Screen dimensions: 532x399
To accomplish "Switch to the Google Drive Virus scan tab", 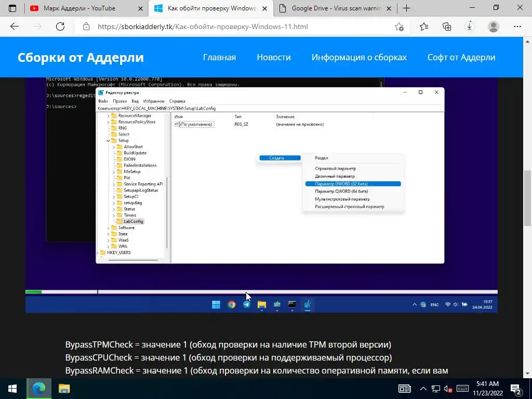I will pyautogui.click(x=335, y=8).
